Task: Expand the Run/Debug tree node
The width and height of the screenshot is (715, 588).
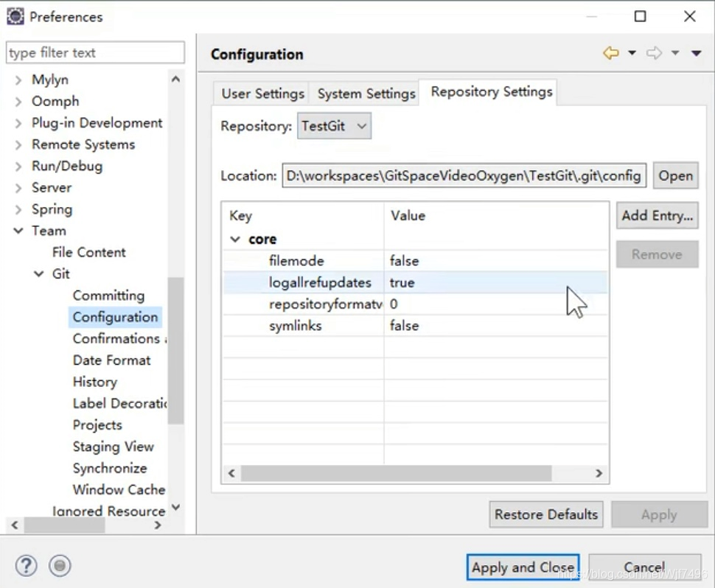Action: coord(18,167)
